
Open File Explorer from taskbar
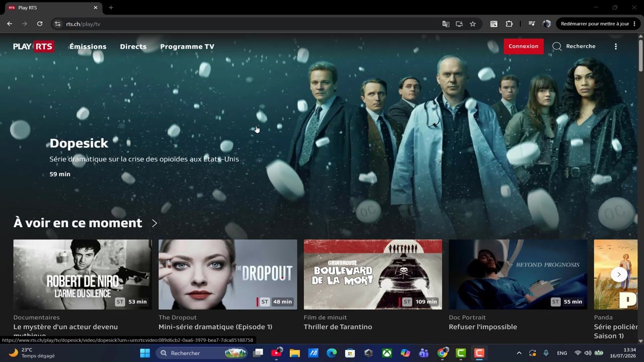point(295,353)
